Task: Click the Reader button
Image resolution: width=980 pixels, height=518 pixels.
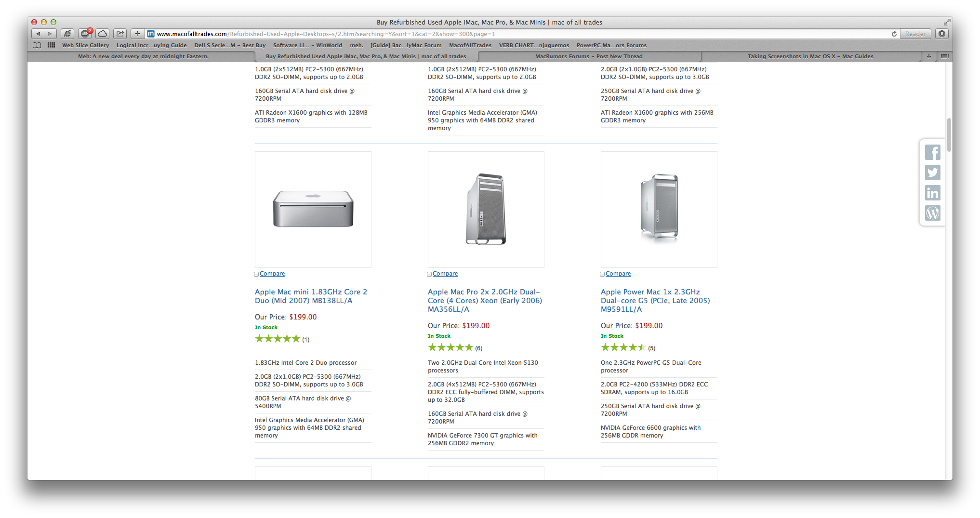Action: pos(915,34)
